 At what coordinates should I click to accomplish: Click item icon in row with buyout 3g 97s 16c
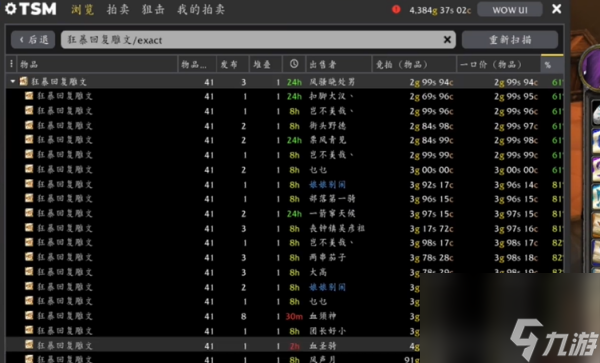pos(29,228)
